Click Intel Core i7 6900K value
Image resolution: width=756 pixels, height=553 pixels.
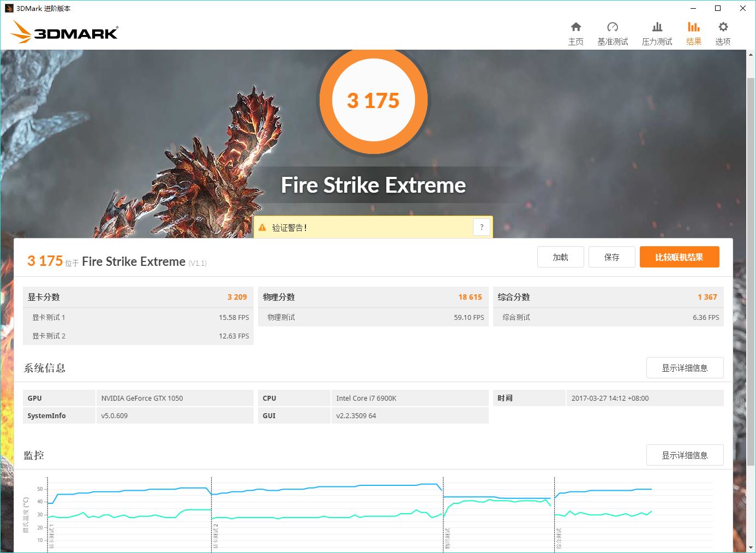[366, 398]
